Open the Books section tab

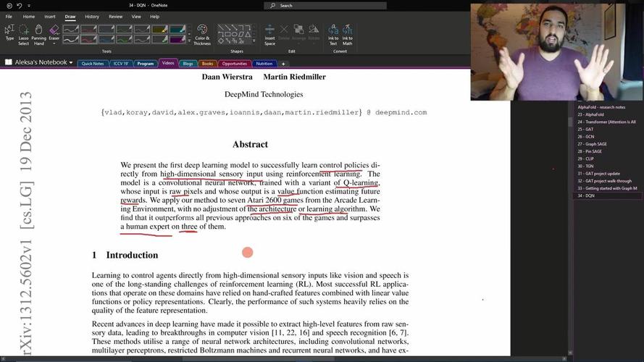tap(207, 64)
